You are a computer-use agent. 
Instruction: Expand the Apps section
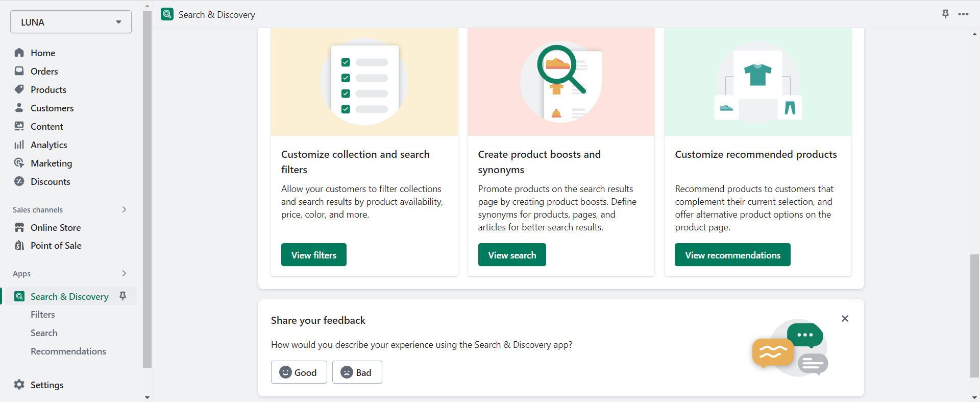pos(124,273)
